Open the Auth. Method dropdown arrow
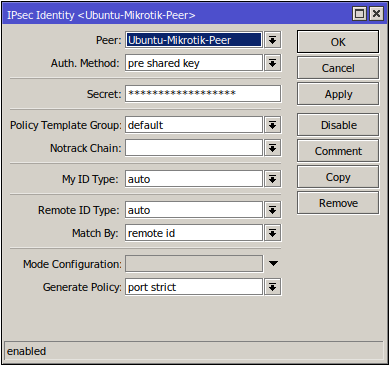The width and height of the screenshot is (389, 367). (x=273, y=63)
